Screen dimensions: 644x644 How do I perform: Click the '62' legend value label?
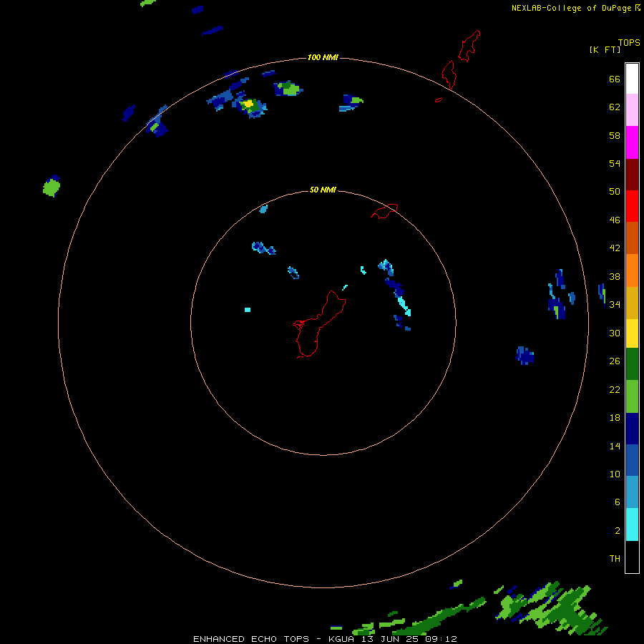615,107
